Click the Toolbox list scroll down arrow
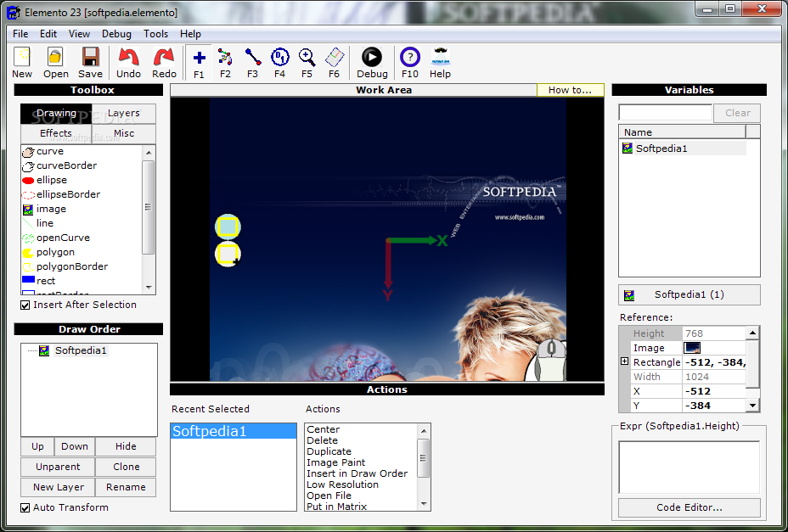Screen dimensions: 788x532 (149, 288)
